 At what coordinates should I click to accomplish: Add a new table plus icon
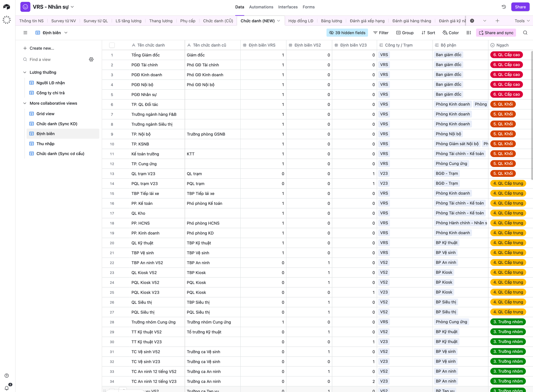click(497, 21)
